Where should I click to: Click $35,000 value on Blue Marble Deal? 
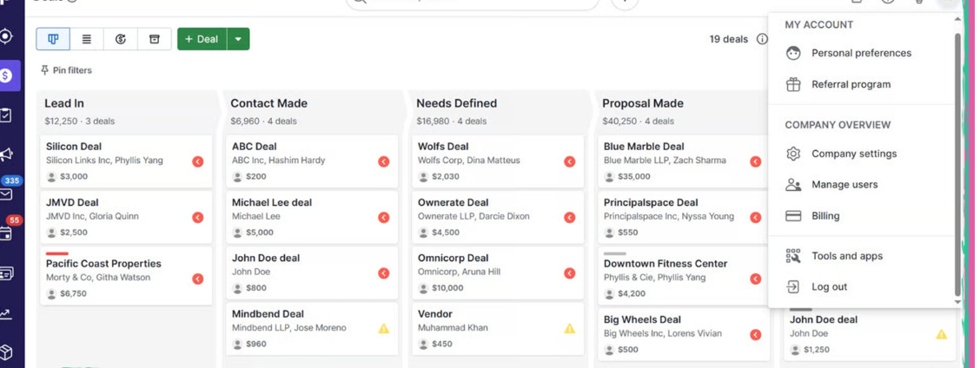tap(633, 176)
